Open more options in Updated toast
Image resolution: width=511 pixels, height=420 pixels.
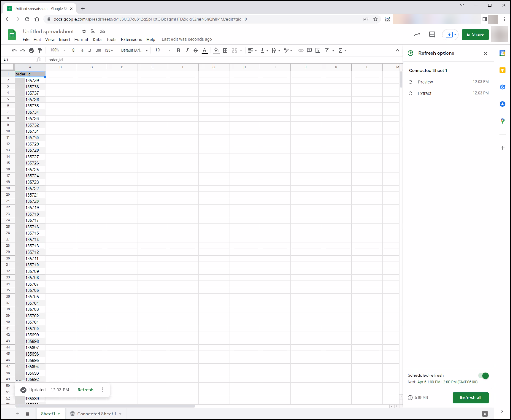pos(102,390)
